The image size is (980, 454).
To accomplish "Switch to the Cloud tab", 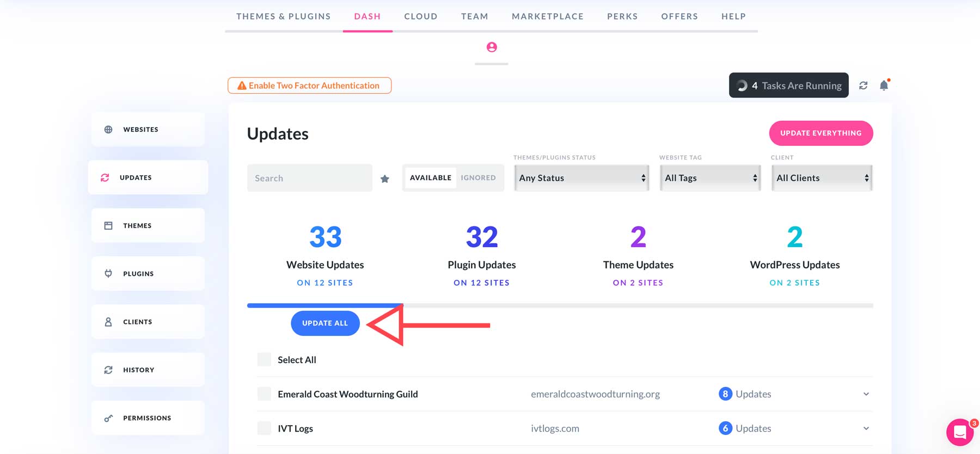I will pyautogui.click(x=420, y=16).
